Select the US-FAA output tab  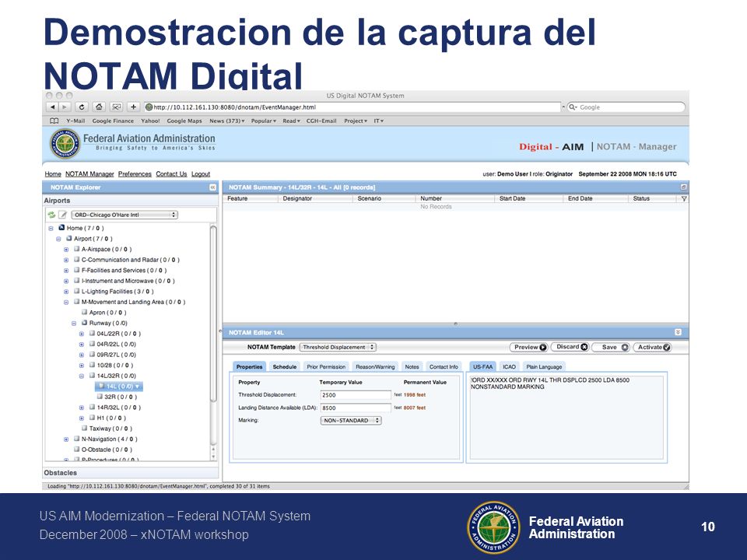482,366
